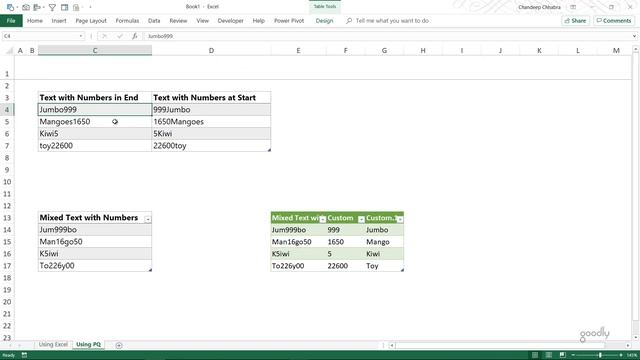Click the Developer ribbon tab

coord(231,21)
